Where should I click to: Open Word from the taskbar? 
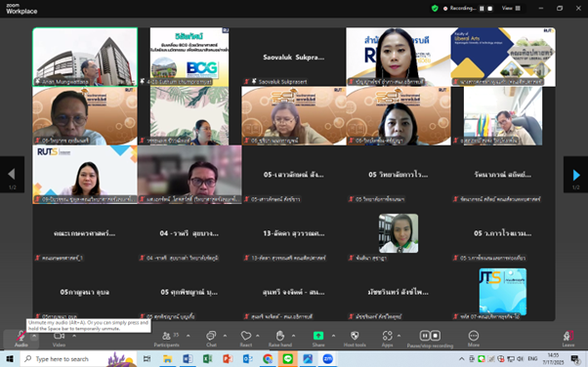[188, 359]
